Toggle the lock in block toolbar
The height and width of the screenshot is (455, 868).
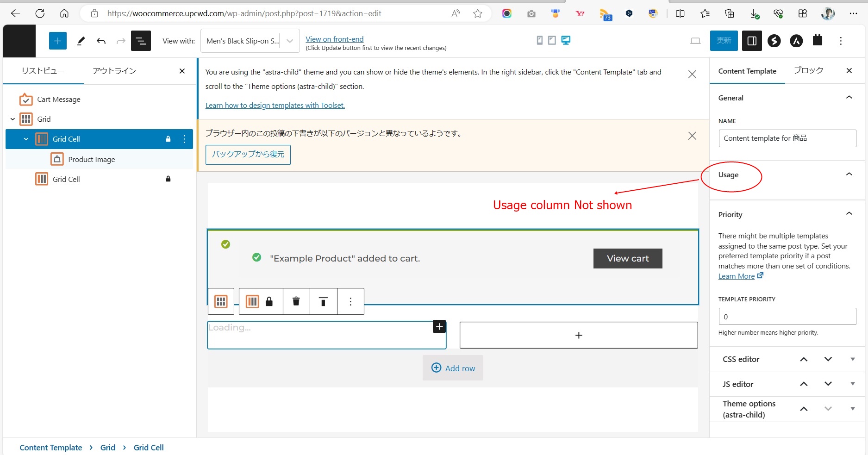[x=269, y=301]
